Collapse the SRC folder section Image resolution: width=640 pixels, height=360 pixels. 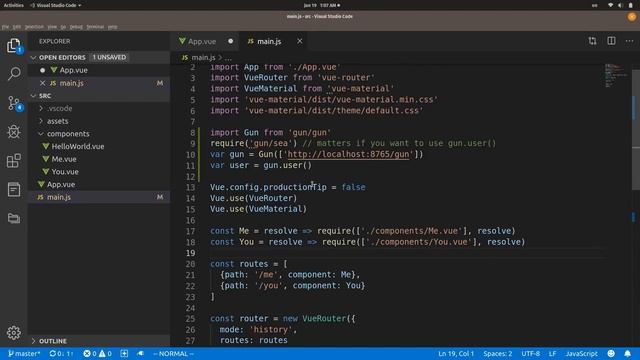(33, 96)
